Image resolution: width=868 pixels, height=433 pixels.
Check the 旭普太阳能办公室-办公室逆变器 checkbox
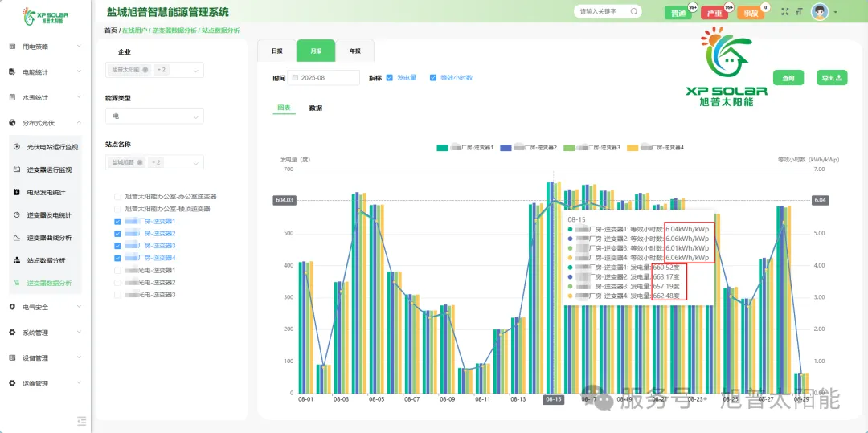[x=118, y=196]
